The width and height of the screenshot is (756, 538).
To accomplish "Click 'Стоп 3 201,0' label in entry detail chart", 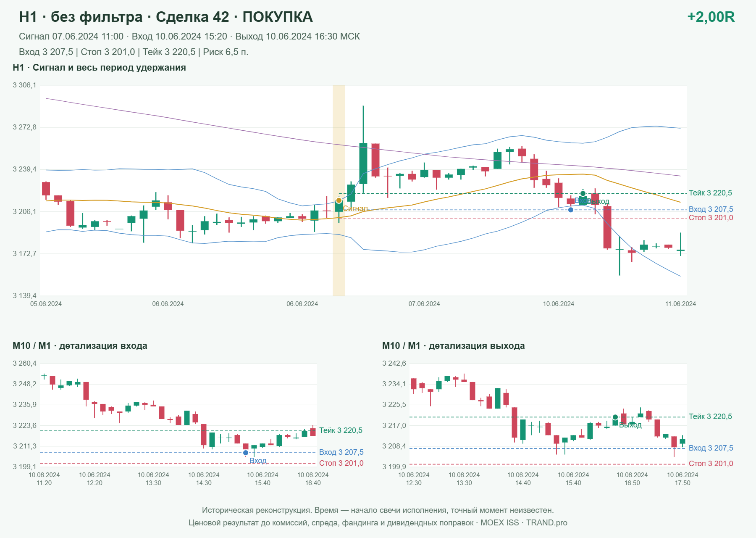I will pos(341,463).
